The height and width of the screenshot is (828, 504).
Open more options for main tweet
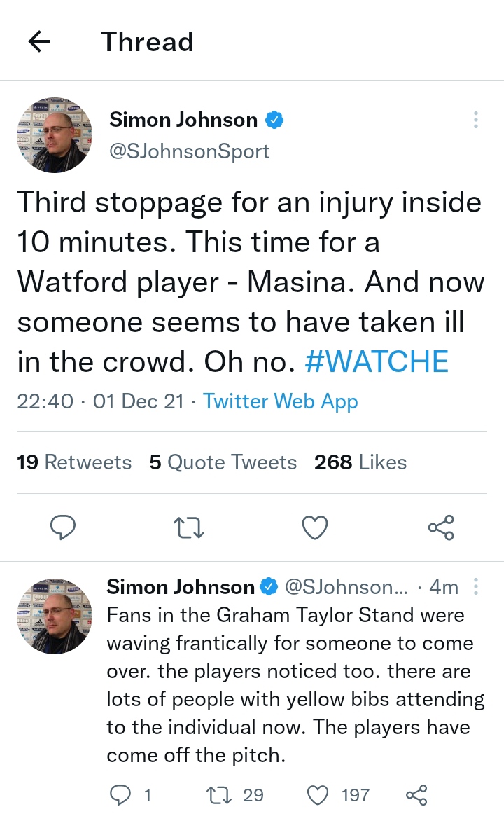tap(476, 120)
